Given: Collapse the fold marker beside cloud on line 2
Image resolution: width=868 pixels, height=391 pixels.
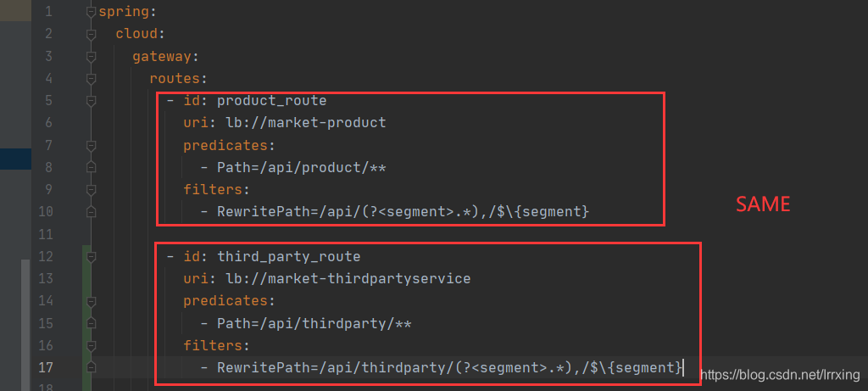Looking at the screenshot, I should [92, 34].
